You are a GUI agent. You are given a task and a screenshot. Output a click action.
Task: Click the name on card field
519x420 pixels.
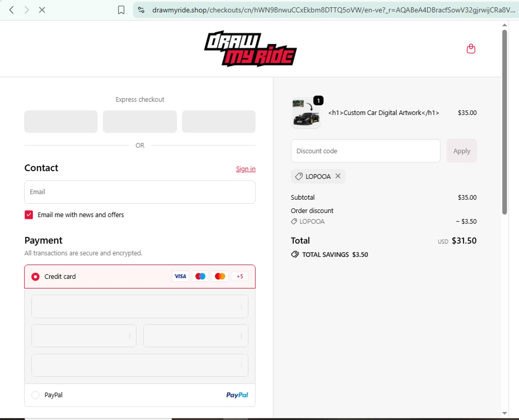pos(140,365)
